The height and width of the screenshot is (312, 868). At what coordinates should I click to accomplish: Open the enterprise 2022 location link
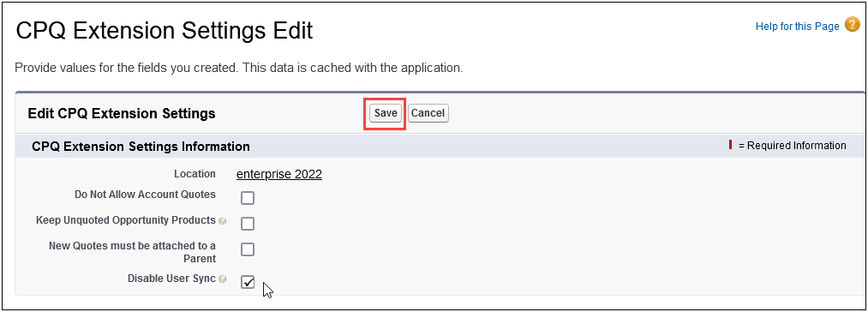click(x=279, y=175)
